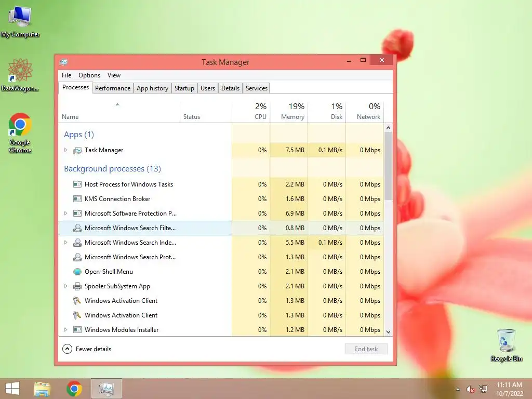Image resolution: width=532 pixels, height=399 pixels.
Task: Open the File menu
Action: pyautogui.click(x=66, y=75)
